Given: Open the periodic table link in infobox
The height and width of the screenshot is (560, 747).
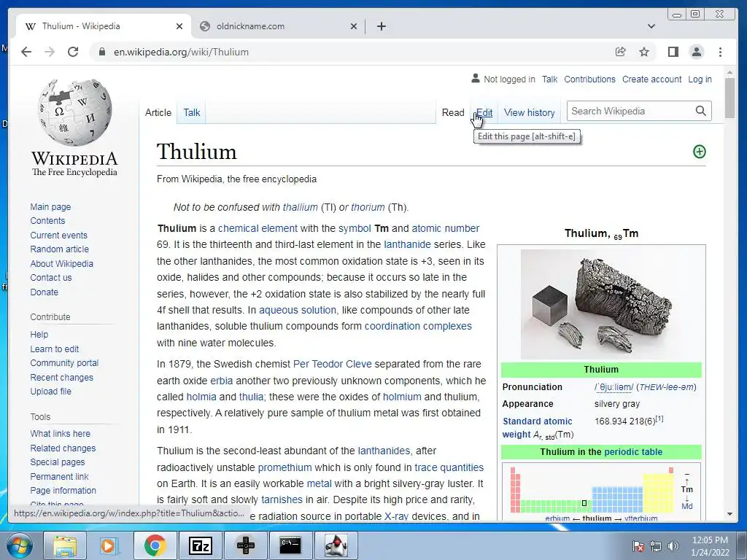Looking at the screenshot, I should pos(633,451).
